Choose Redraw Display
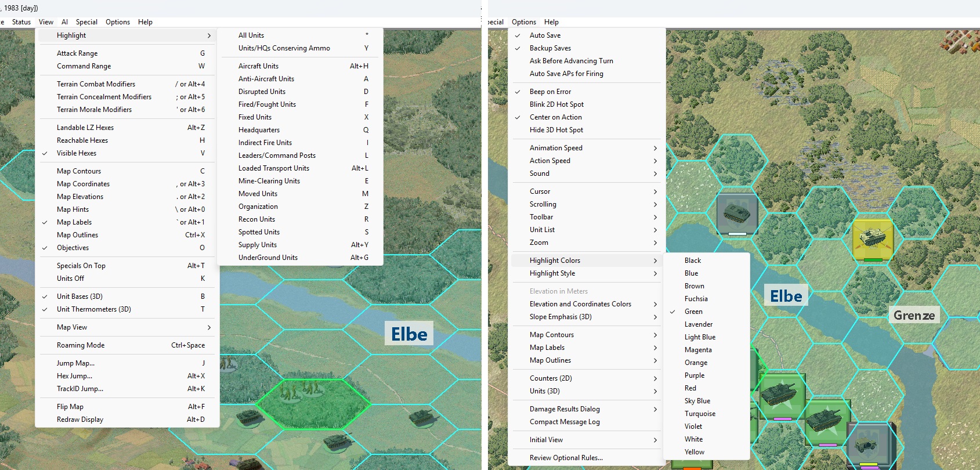The image size is (980, 470). (127, 420)
